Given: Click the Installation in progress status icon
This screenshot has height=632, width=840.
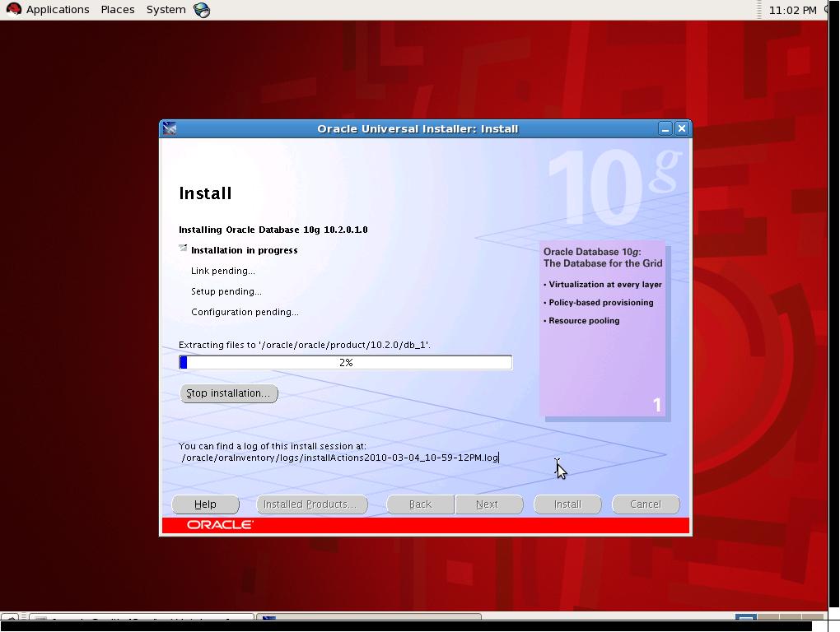Looking at the screenshot, I should [183, 249].
